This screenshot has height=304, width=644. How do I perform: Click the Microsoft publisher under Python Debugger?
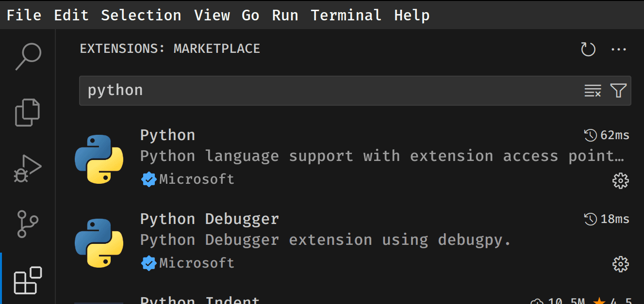tap(197, 263)
